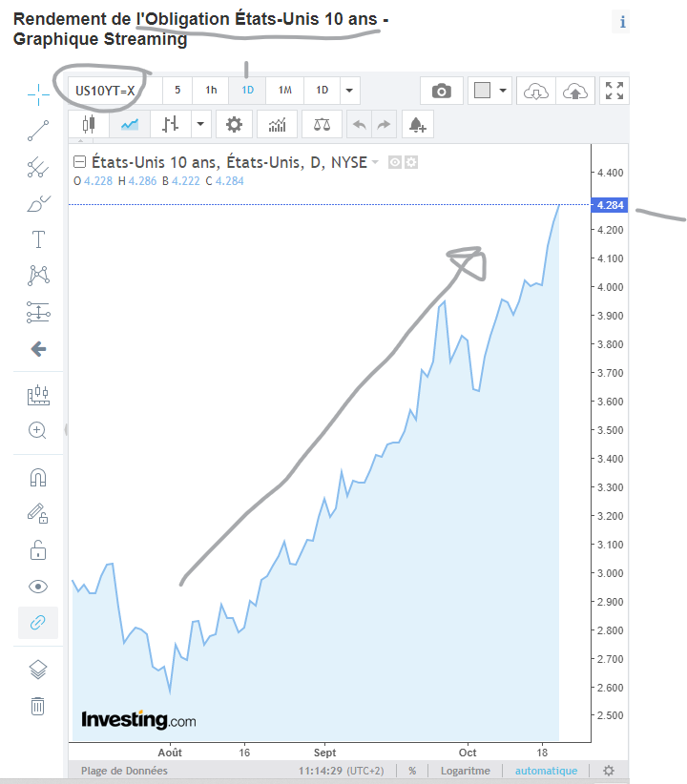Select the pitchfork drawing tool
This screenshot has width=687, height=784.
[x=38, y=168]
